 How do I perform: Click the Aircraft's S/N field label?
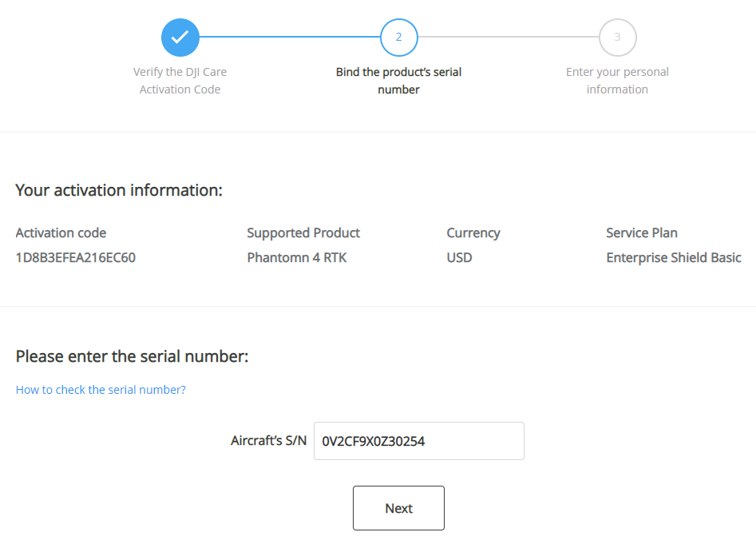pyautogui.click(x=268, y=441)
